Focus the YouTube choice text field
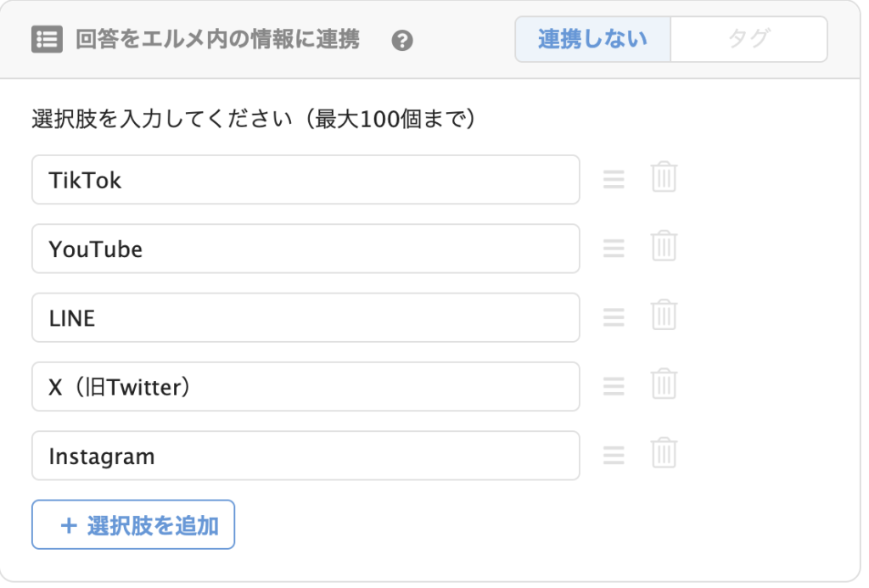 [x=306, y=249]
